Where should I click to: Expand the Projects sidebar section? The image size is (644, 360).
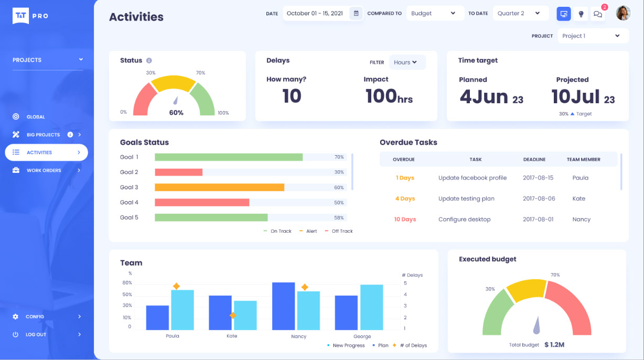(x=48, y=60)
